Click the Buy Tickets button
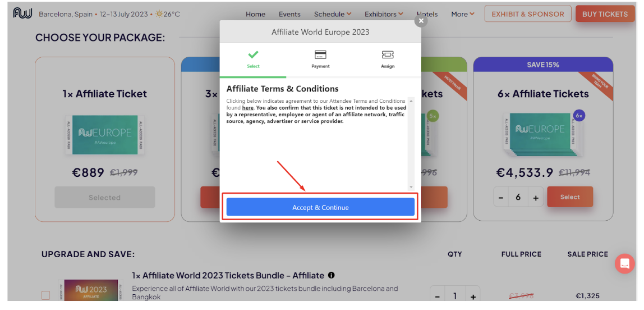Image resolution: width=644 pixels, height=310 pixels. 605,14
